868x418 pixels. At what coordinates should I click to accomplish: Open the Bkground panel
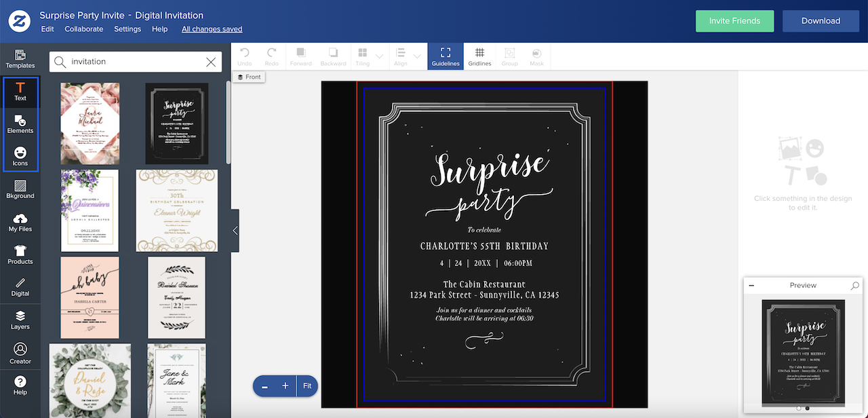tap(20, 189)
